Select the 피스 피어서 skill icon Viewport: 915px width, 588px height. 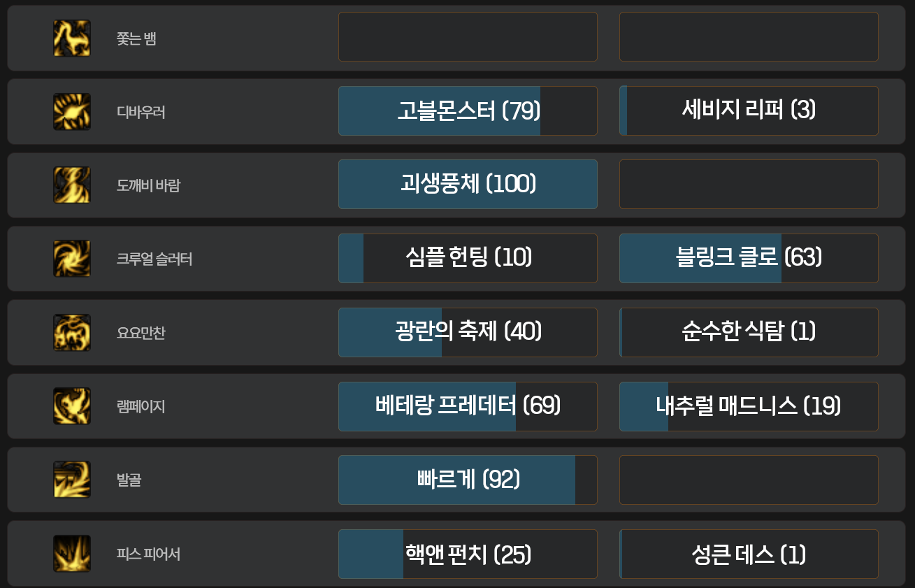pos(72,554)
